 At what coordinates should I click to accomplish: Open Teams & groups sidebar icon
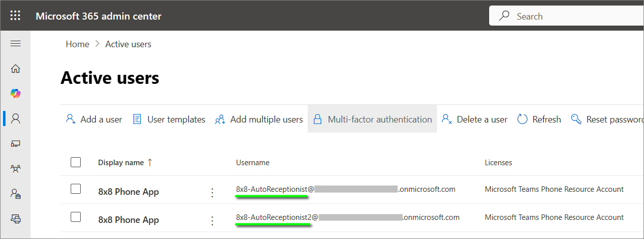16,169
